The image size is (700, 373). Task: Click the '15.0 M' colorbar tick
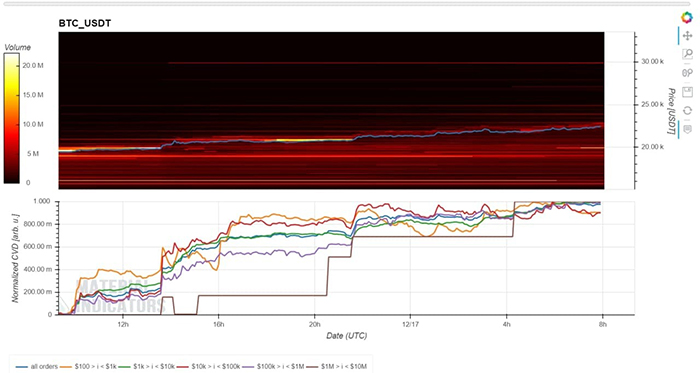[x=33, y=95]
